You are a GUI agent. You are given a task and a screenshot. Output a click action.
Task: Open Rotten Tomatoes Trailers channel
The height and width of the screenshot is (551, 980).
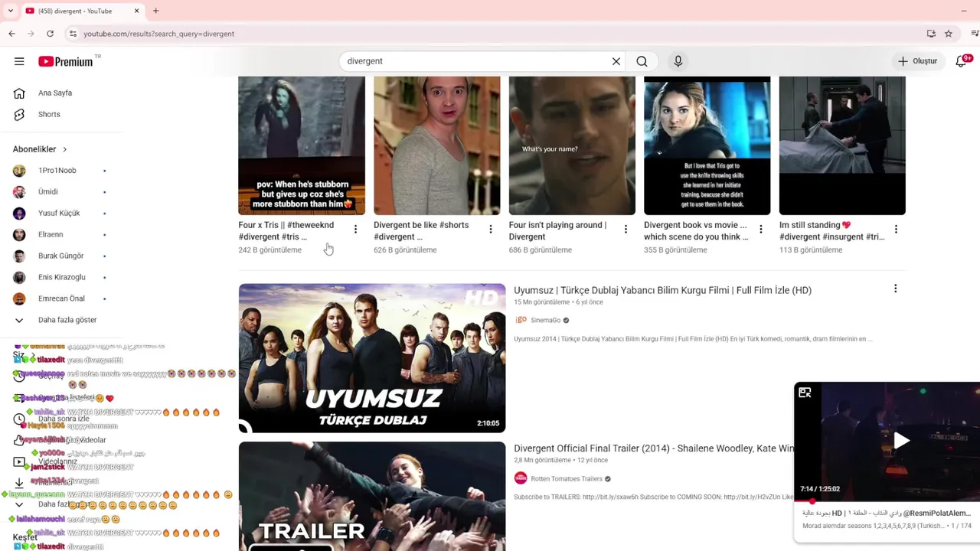(x=566, y=479)
